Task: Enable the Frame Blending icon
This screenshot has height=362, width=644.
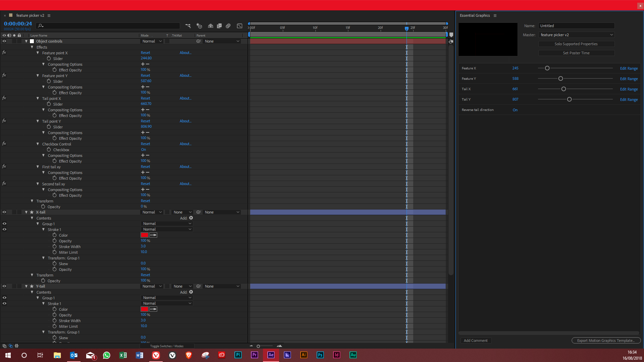Action: coord(219,26)
